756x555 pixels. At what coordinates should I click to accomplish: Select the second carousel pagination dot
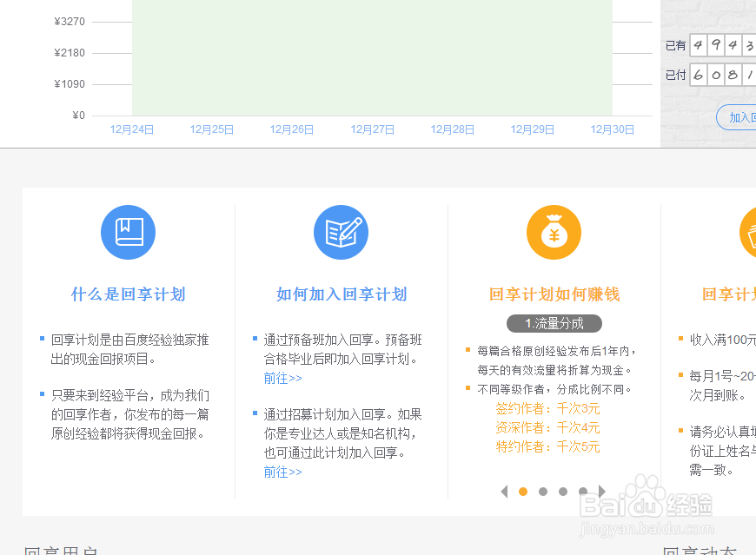pyautogui.click(x=543, y=492)
